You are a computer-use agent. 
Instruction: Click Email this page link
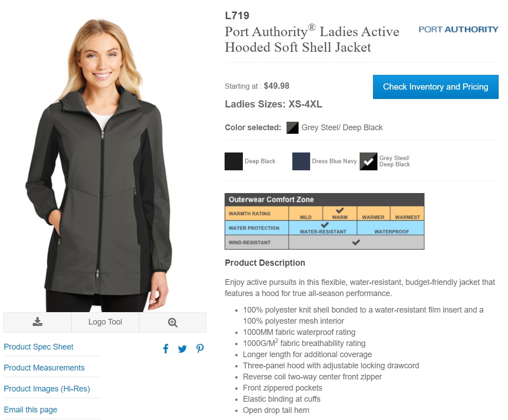coord(30,410)
